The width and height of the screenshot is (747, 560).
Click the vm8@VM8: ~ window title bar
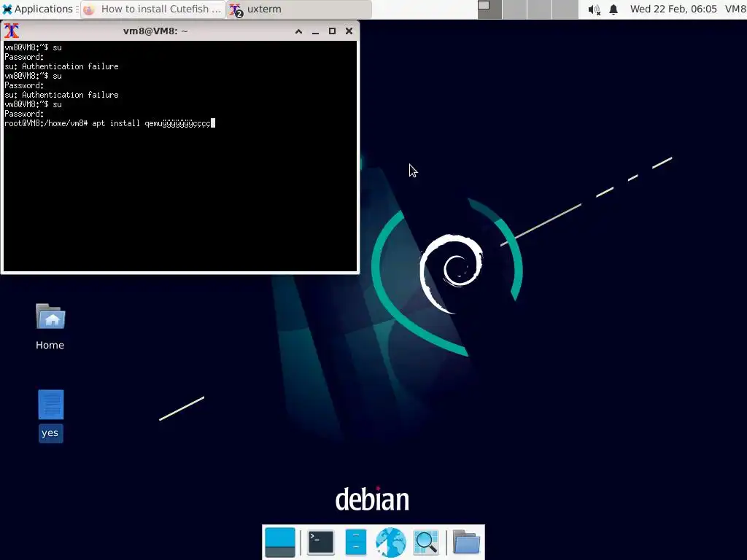coord(155,31)
